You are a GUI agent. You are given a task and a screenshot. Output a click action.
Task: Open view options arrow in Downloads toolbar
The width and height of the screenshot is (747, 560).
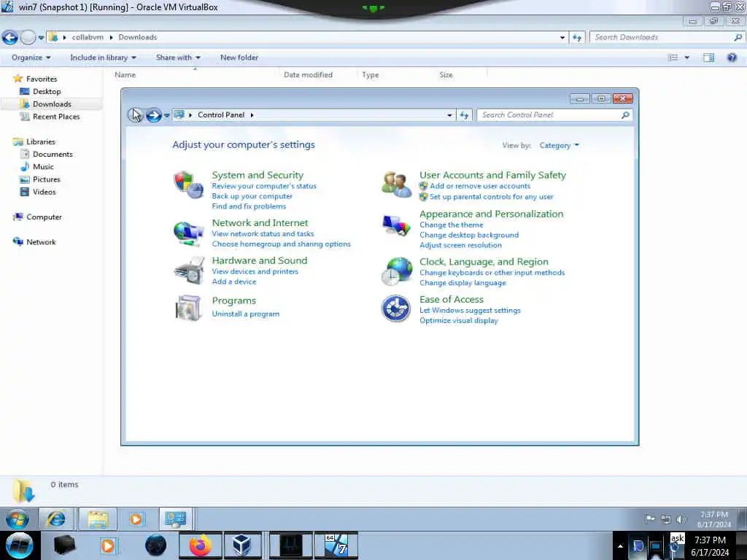687,58
